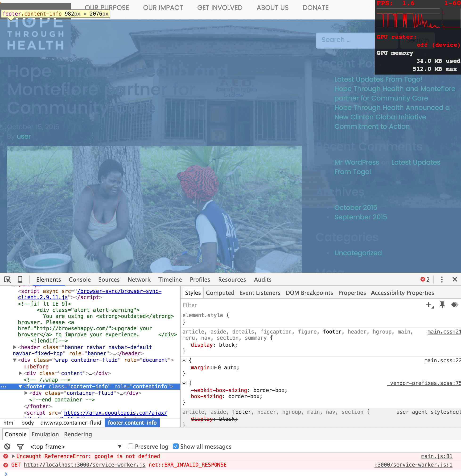Collapse the footer content-info node
This screenshot has width=461, height=476.
click(x=20, y=387)
